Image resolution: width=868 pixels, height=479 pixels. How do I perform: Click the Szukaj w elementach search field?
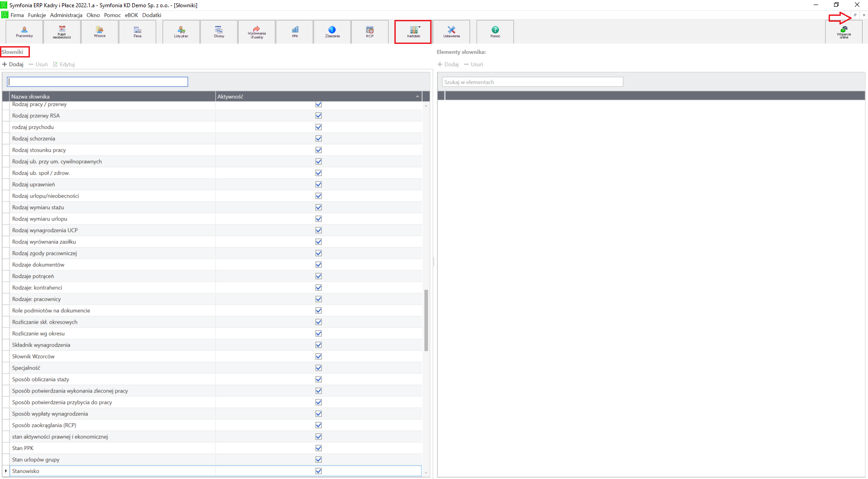[532, 82]
